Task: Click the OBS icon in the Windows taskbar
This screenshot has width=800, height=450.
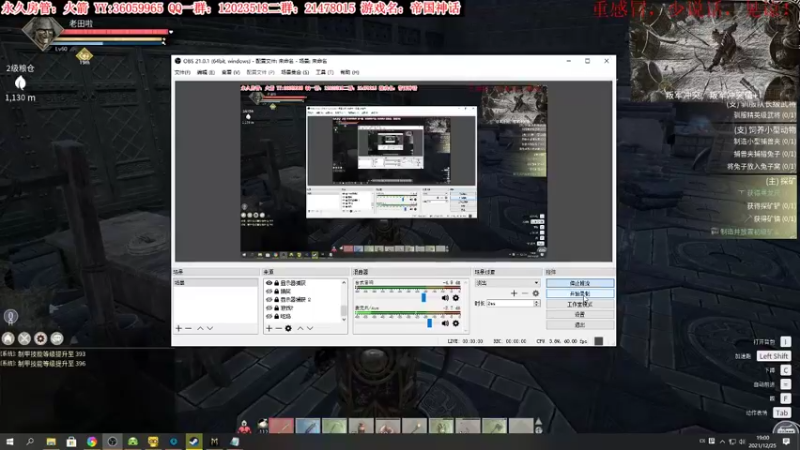Action: click(112, 441)
